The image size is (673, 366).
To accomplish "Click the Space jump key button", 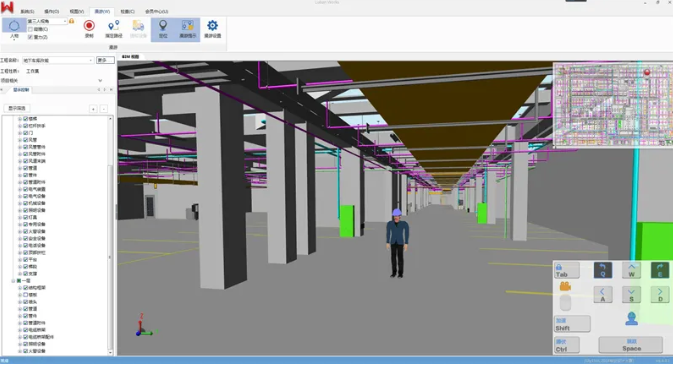I will 631,345.
